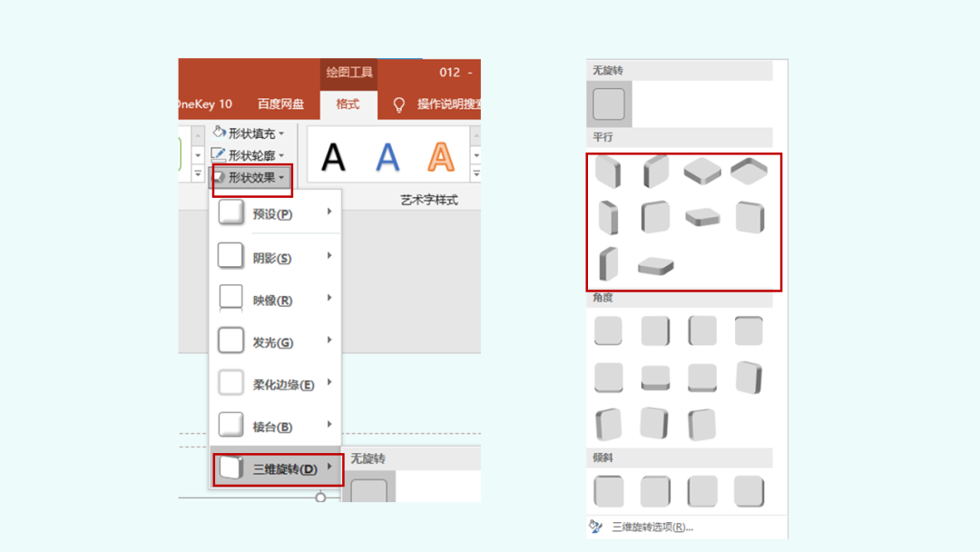Click the 绘图工具 contextual tab header
The image size is (980, 552).
point(348,73)
